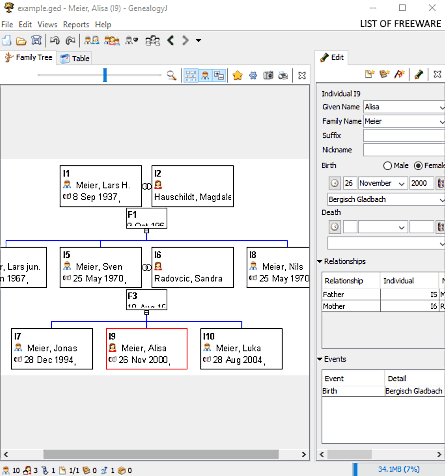The height and width of the screenshot is (476, 445).
Task: Click the tree zoom slider handle
Action: [105, 75]
